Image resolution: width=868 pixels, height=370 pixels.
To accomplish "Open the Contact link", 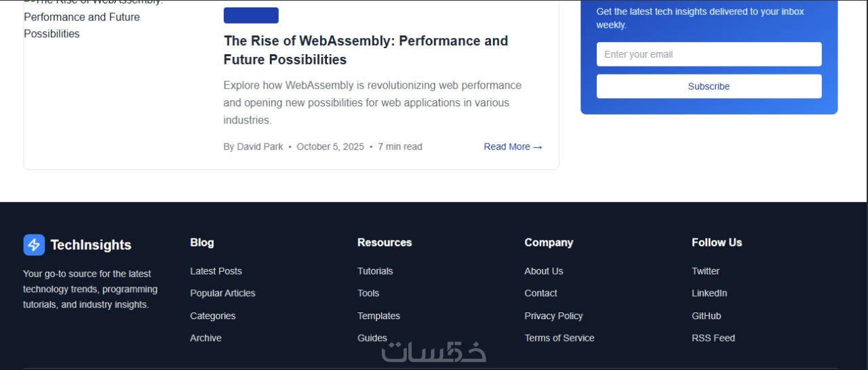I will pyautogui.click(x=540, y=293).
